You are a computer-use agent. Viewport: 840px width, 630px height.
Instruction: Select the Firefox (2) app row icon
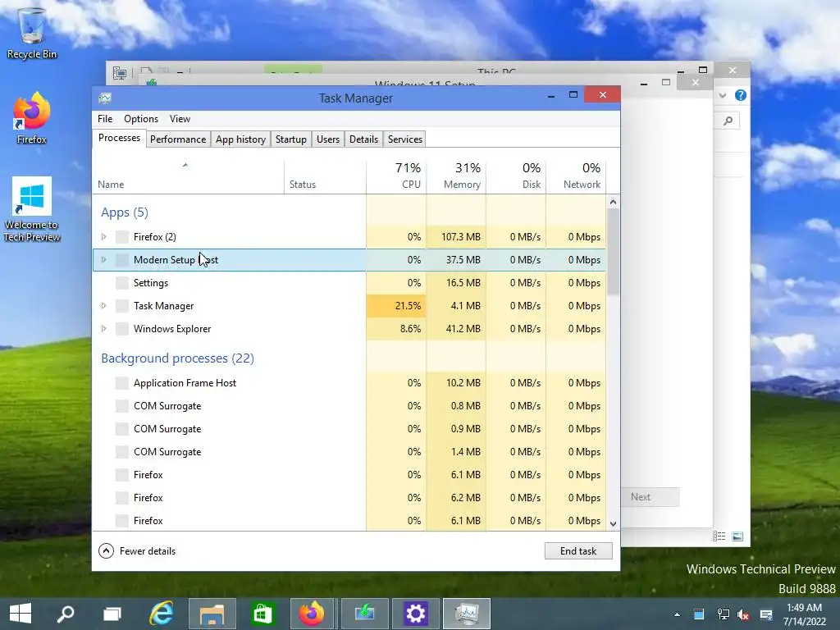pos(122,237)
